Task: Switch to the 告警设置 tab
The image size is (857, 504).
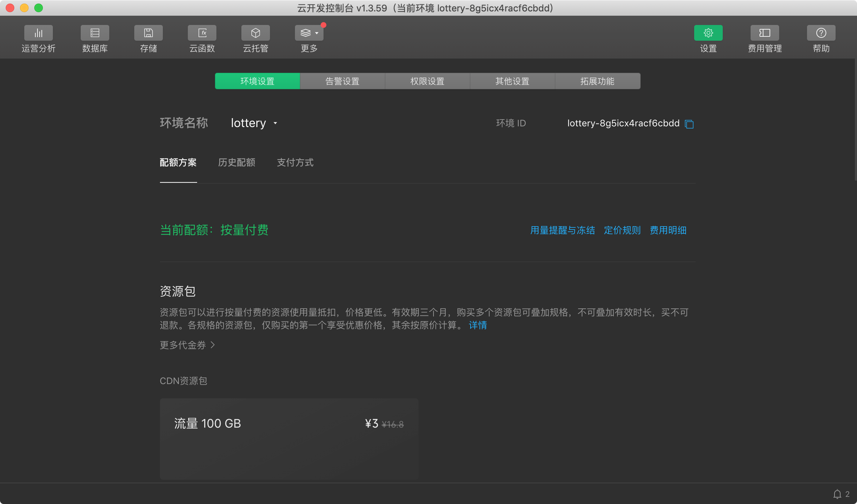Action: tap(342, 81)
